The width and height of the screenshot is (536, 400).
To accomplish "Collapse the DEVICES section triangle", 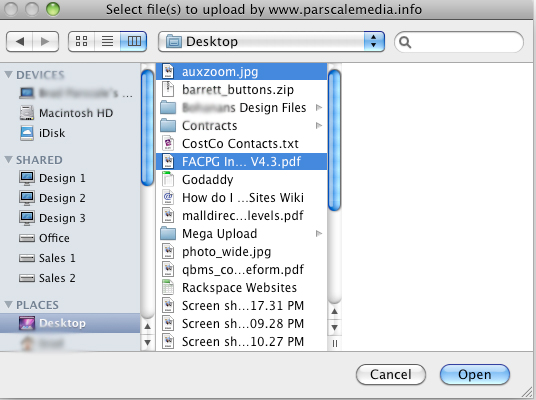I will click(x=9, y=74).
